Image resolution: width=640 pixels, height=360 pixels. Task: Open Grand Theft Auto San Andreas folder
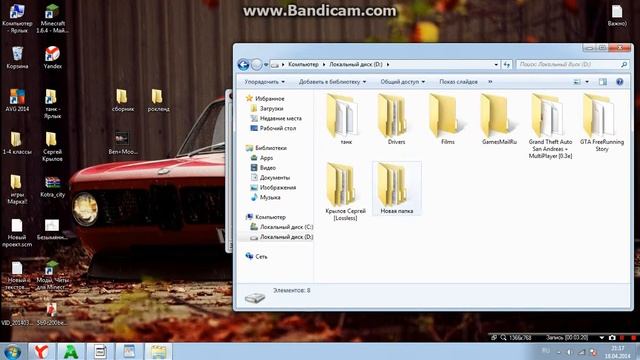point(550,125)
